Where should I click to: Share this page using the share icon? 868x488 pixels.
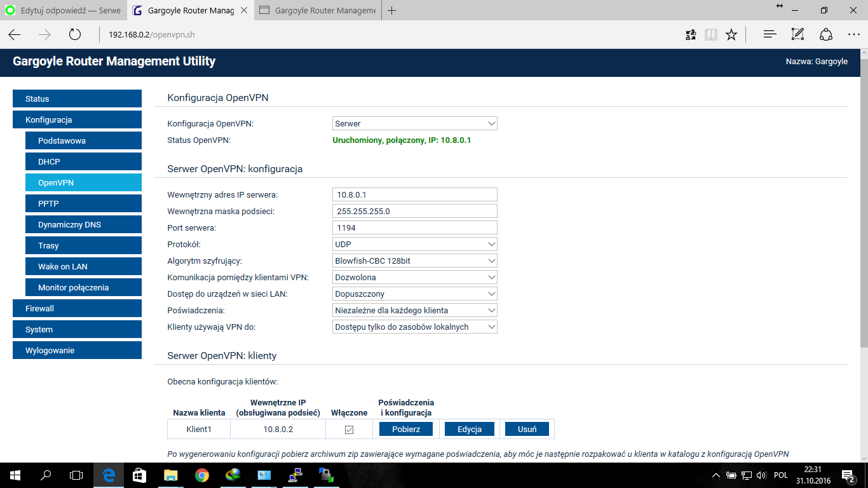826,34
